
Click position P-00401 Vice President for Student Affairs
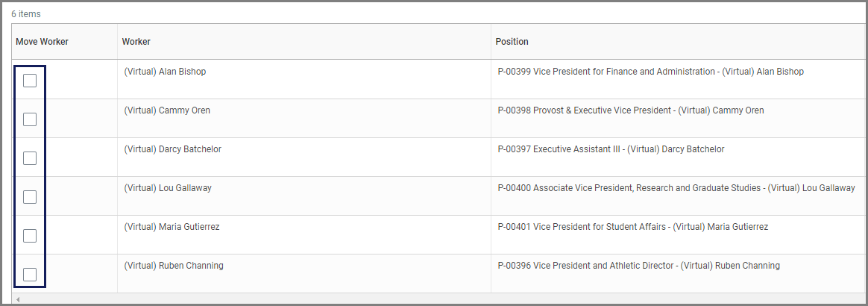[632, 227]
